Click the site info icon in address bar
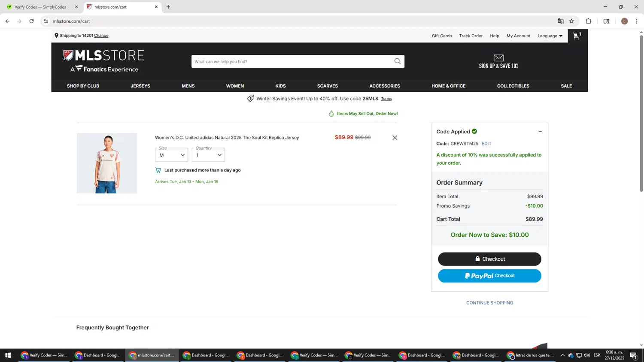Image resolution: width=644 pixels, height=362 pixels. (46, 21)
